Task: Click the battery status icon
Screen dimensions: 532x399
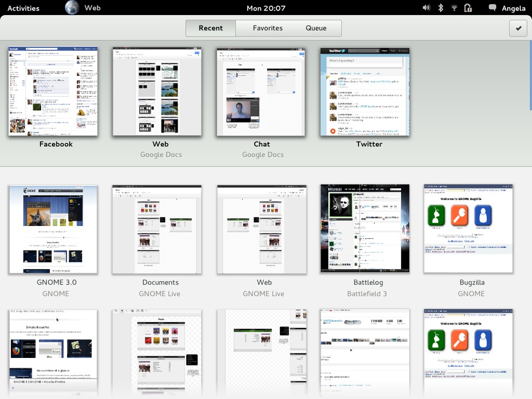Action: click(x=468, y=8)
